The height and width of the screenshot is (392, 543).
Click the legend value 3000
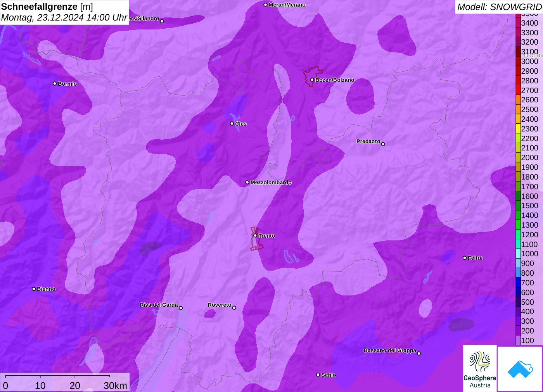coord(530,61)
